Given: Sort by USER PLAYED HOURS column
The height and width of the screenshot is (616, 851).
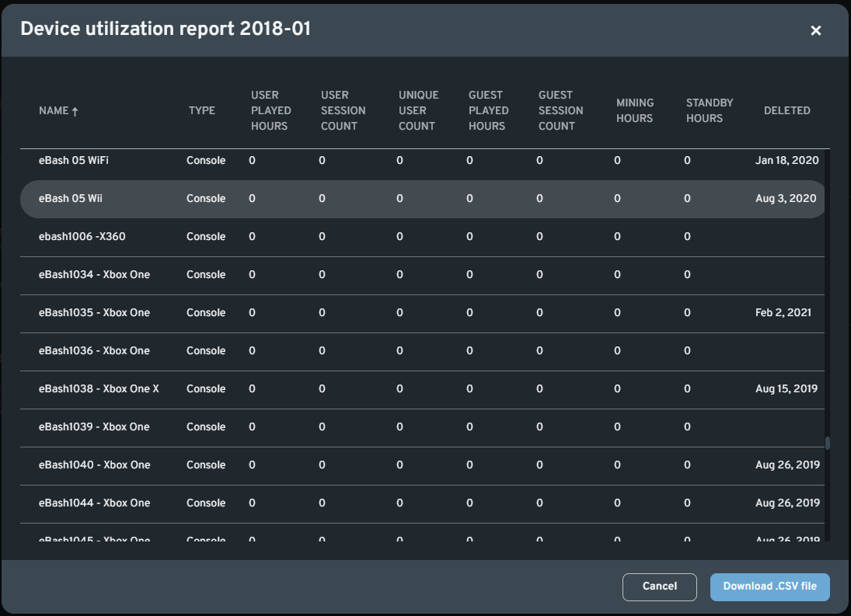Looking at the screenshot, I should click(x=270, y=110).
